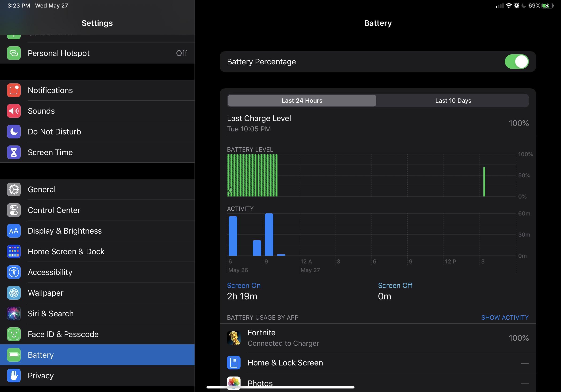Click the Wallpaper flower icon
Viewport: 561px width, 392px height.
click(14, 293)
